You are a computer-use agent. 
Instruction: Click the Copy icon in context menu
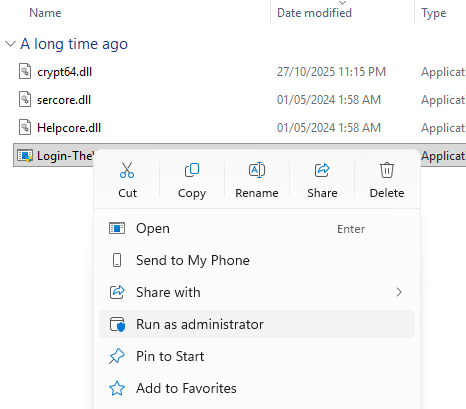coord(192,170)
